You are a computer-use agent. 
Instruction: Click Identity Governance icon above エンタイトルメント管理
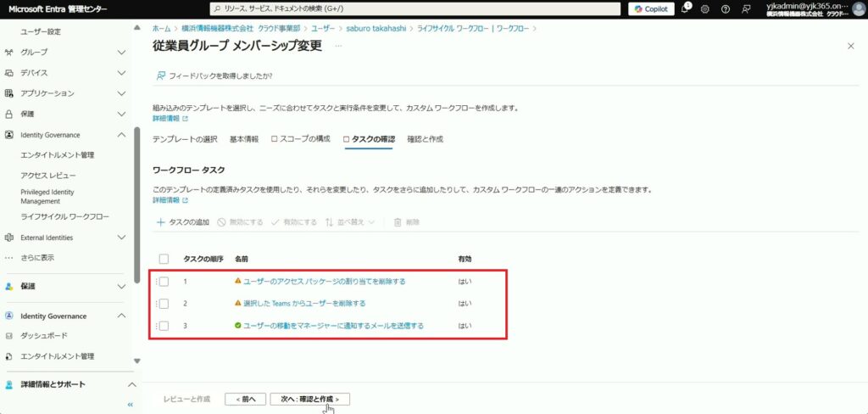click(x=8, y=135)
